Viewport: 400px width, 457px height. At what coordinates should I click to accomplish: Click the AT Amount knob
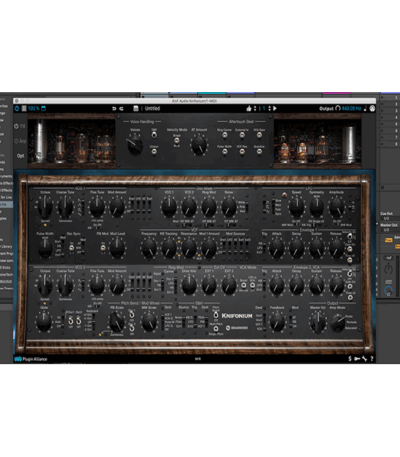(x=199, y=146)
